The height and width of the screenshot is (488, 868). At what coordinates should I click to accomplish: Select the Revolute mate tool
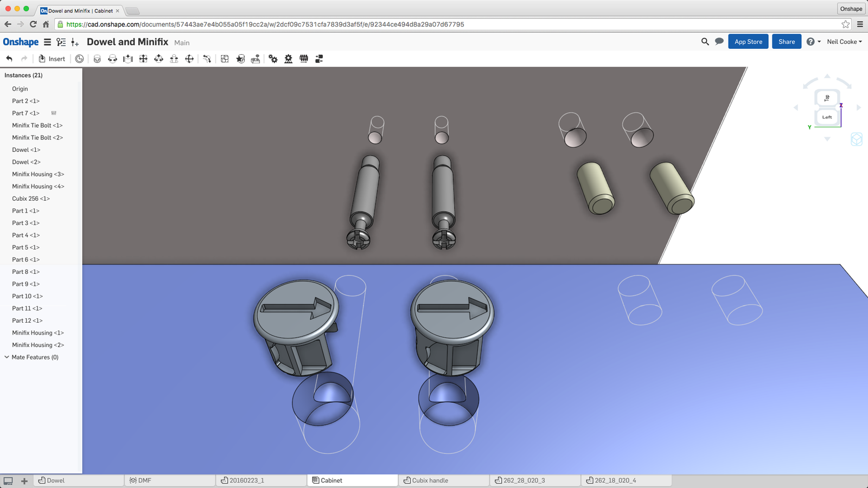[x=112, y=59]
